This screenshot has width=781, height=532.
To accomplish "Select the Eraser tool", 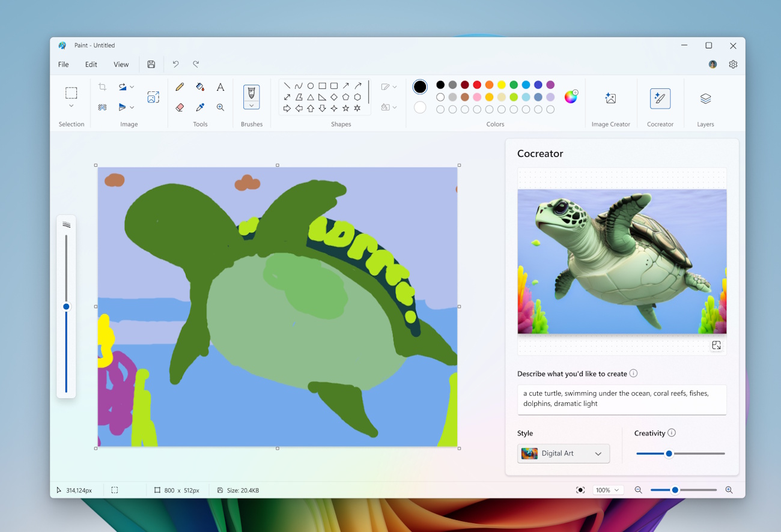I will [180, 107].
